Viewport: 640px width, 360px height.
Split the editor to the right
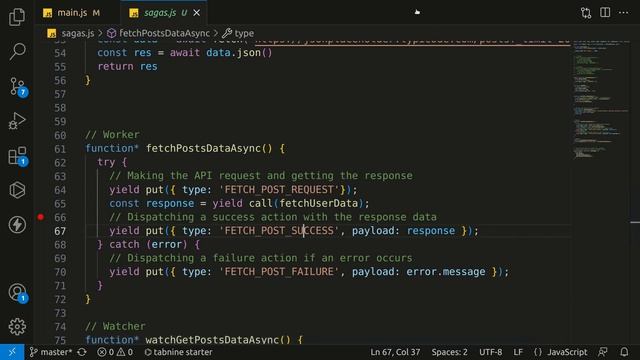pyautogui.click(x=605, y=13)
